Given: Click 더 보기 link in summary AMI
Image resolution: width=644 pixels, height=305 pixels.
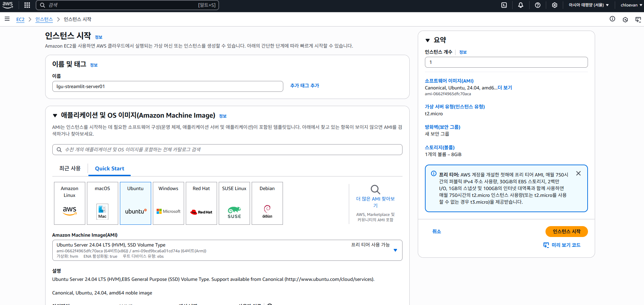Looking at the screenshot, I should point(505,88).
